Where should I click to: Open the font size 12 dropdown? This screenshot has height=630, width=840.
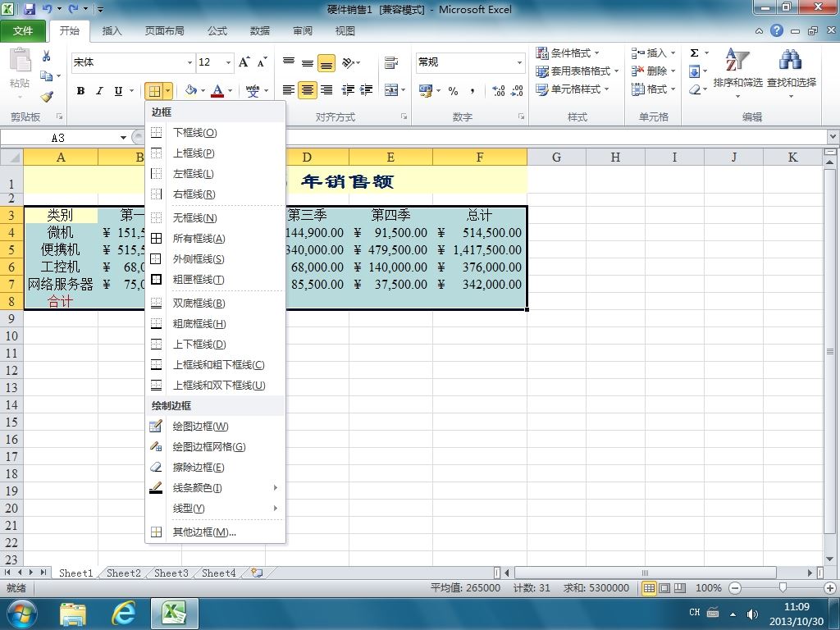229,62
